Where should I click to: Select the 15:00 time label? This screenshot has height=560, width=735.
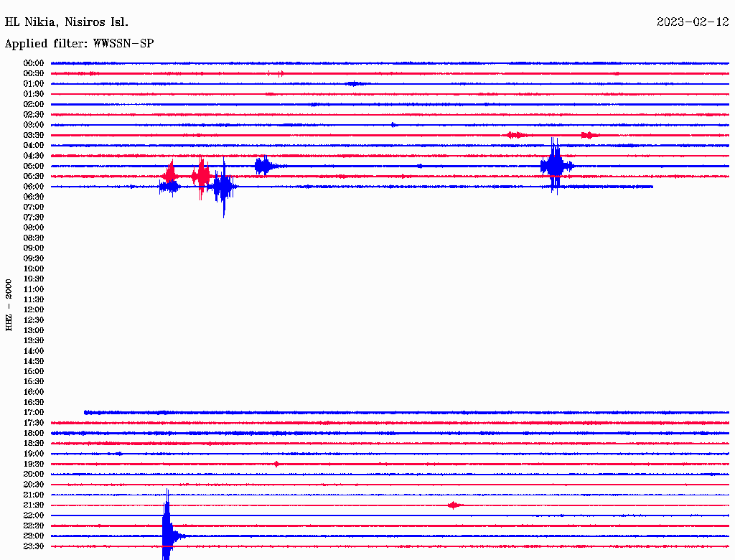[34, 371]
